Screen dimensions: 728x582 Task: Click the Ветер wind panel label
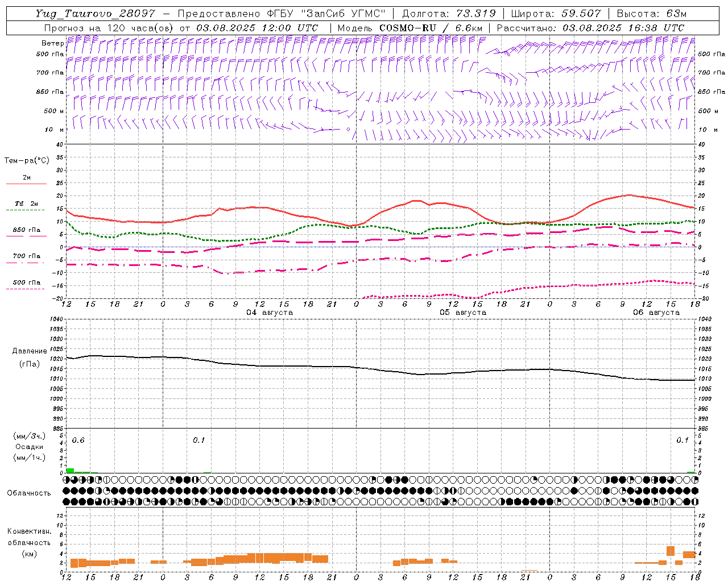[52, 43]
